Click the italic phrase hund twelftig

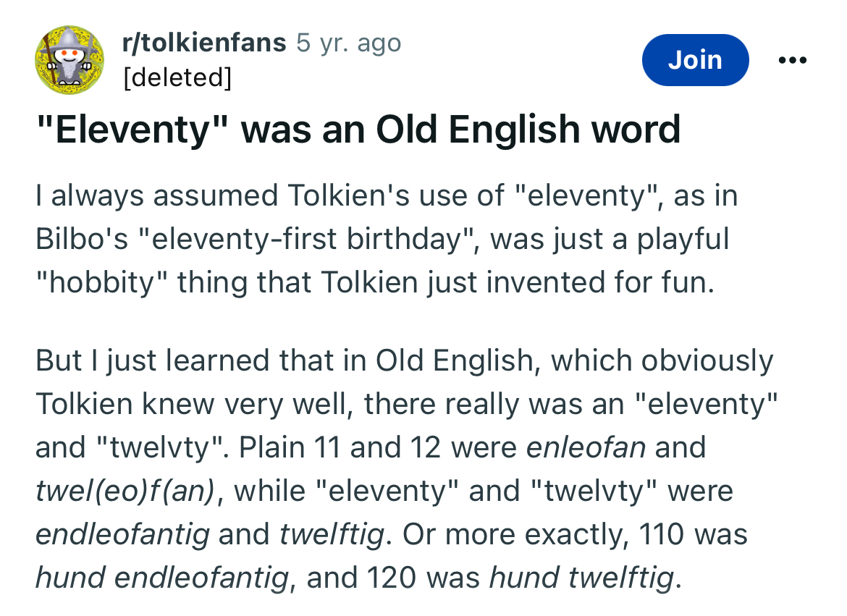pyautogui.click(x=582, y=578)
